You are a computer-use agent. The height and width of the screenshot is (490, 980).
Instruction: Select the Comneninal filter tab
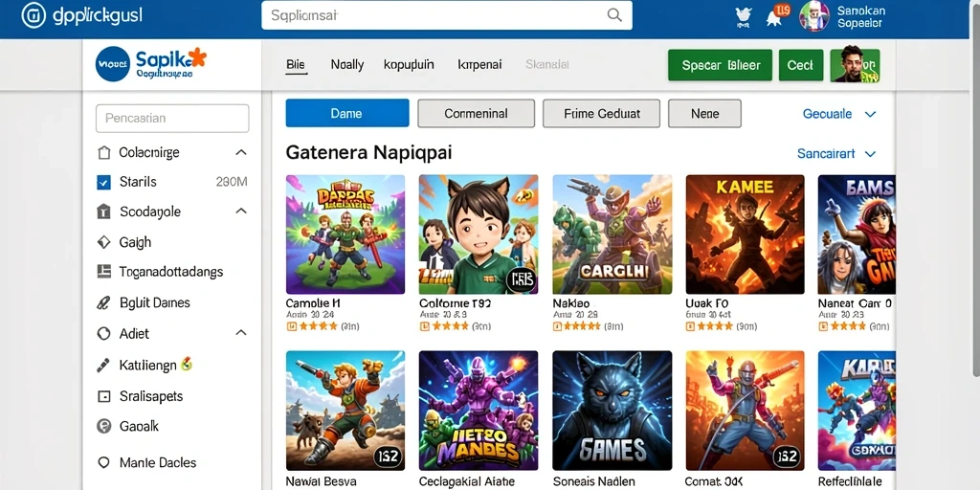(476, 114)
